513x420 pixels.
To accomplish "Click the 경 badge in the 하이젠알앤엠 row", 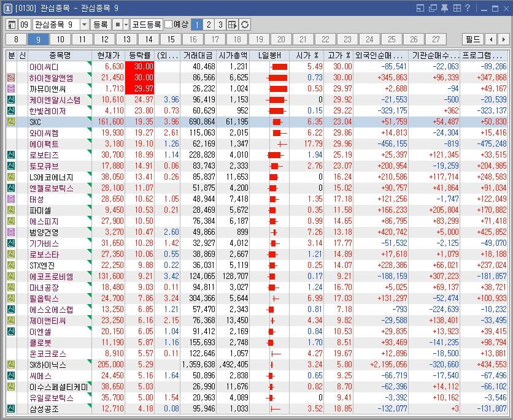I will pyautogui.click(x=11, y=78).
